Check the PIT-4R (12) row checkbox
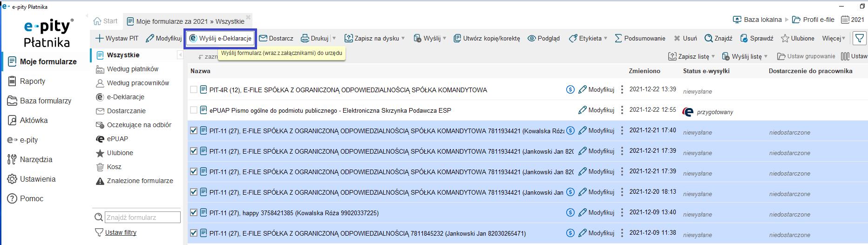Image resolution: width=868 pixels, height=245 pixels. 194,89
